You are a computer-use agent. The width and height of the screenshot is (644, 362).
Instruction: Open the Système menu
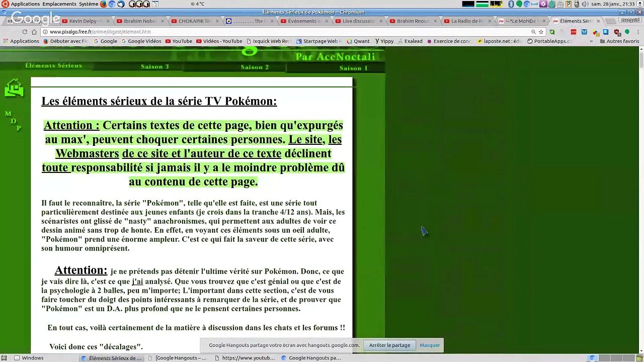point(89,4)
